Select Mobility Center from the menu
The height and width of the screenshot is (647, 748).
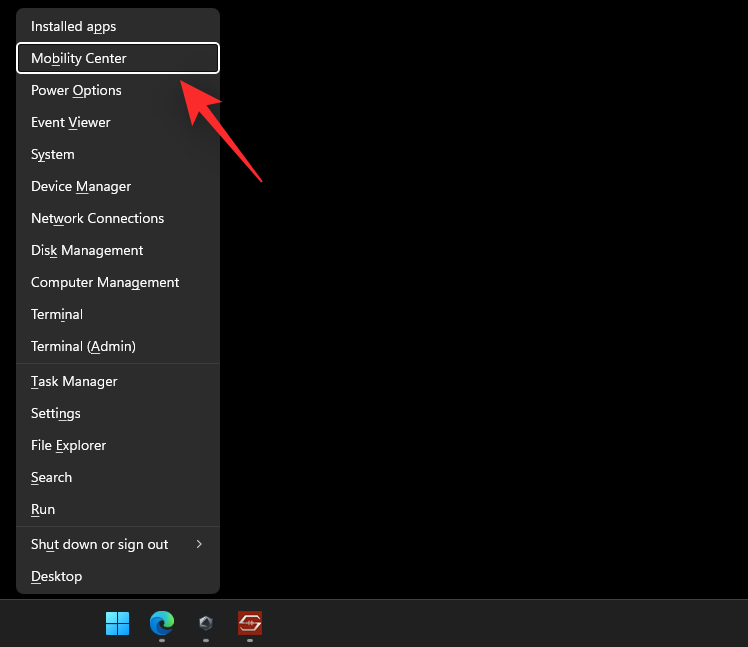point(79,58)
